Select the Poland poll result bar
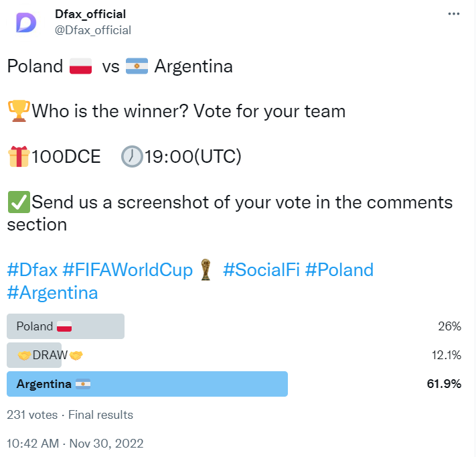 (66, 326)
